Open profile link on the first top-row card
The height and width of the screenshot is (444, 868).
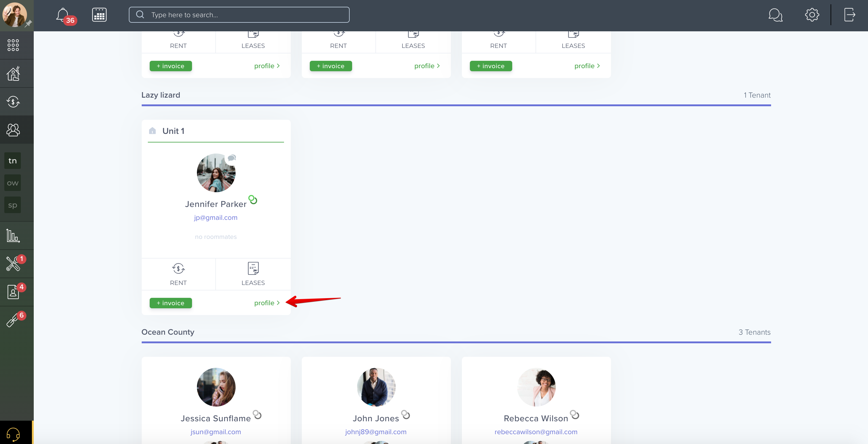(267, 66)
